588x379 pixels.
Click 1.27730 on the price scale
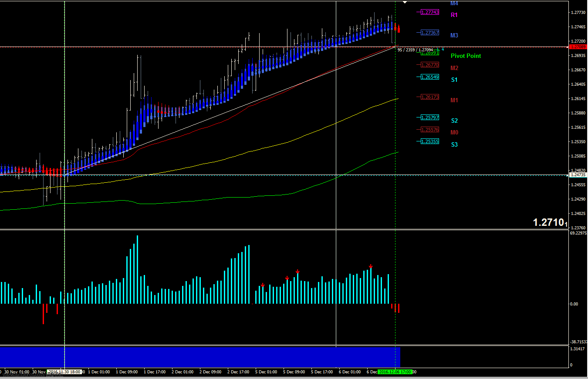[578, 13]
